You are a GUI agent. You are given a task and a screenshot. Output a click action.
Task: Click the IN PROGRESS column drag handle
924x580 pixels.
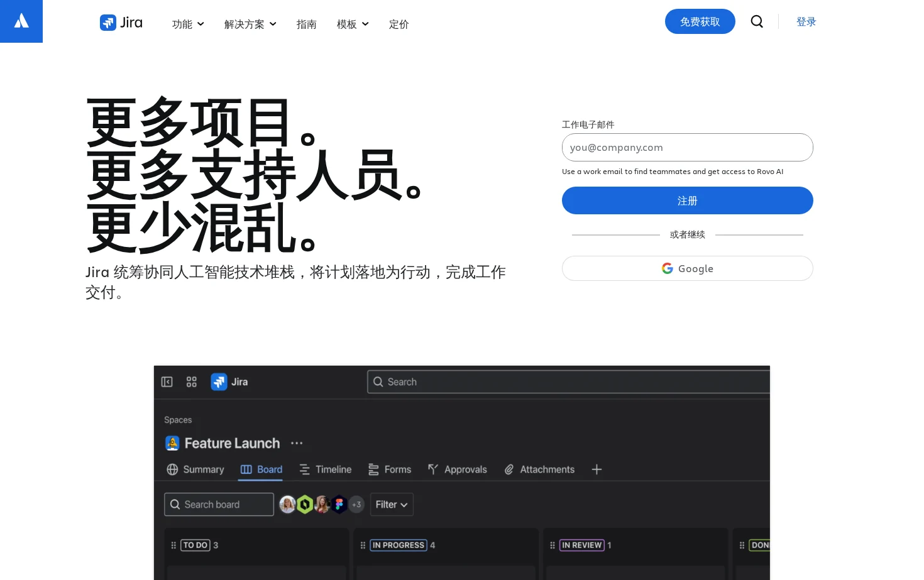point(363,545)
